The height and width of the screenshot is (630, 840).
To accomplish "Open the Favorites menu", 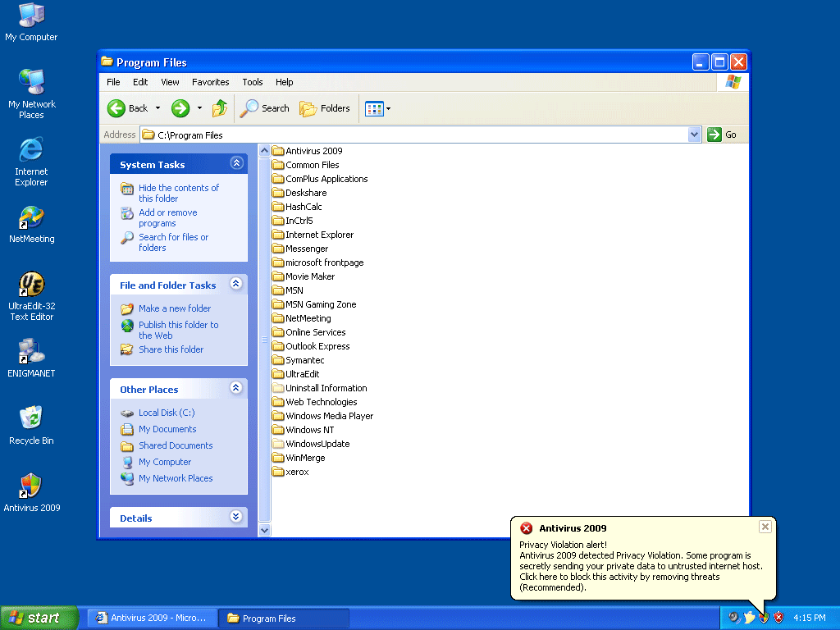I will pos(211,82).
